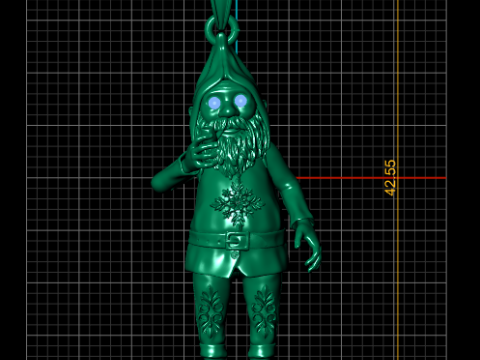480x360 pixels.
Task: Click the pendant ring atop the hat
Action: pos(222,29)
